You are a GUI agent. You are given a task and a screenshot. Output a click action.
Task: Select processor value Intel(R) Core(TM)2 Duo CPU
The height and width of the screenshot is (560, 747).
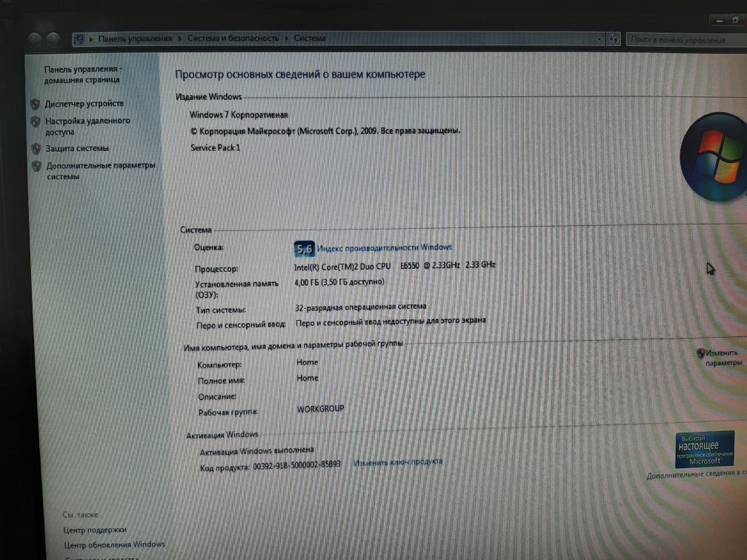[x=342, y=267]
